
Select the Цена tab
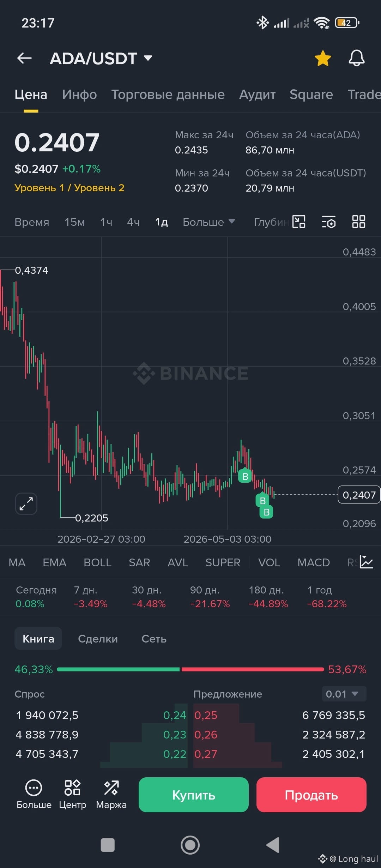click(31, 95)
